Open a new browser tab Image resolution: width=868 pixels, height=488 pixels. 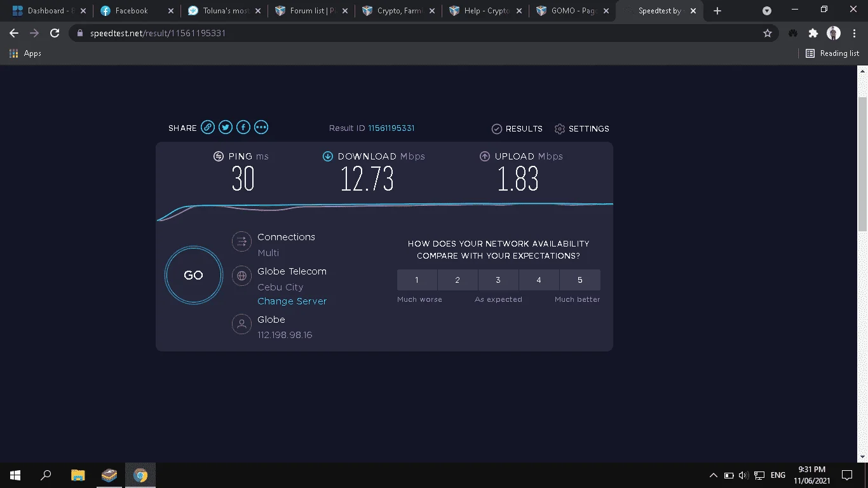(717, 11)
